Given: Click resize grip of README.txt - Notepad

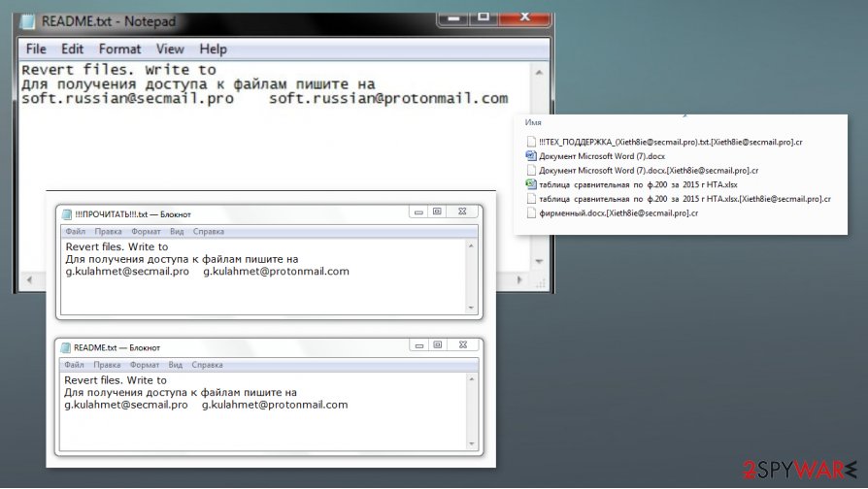Looking at the screenshot, I should pos(540,282).
